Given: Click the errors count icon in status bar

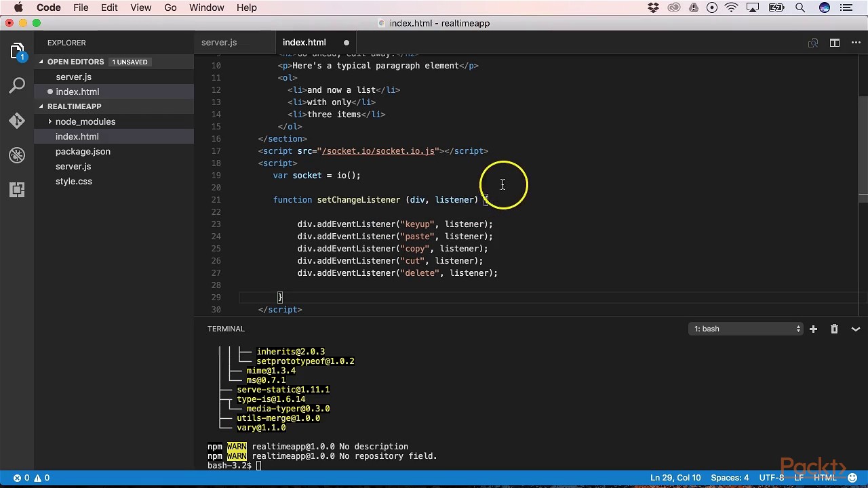Looking at the screenshot, I should (22, 478).
